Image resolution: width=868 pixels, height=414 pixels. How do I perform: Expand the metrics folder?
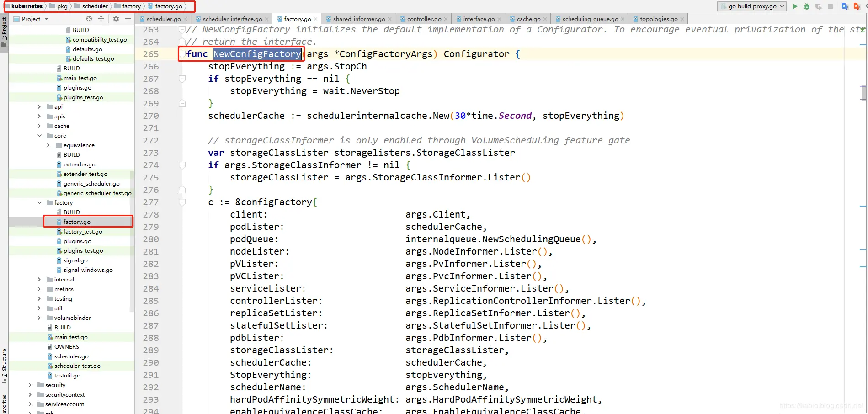click(x=39, y=289)
